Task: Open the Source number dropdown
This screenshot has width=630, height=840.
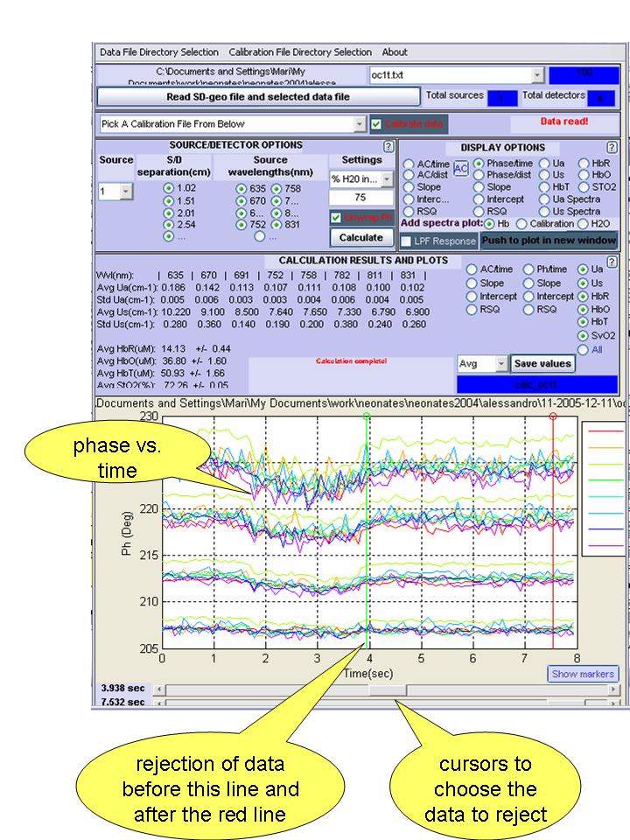Action: [126, 192]
